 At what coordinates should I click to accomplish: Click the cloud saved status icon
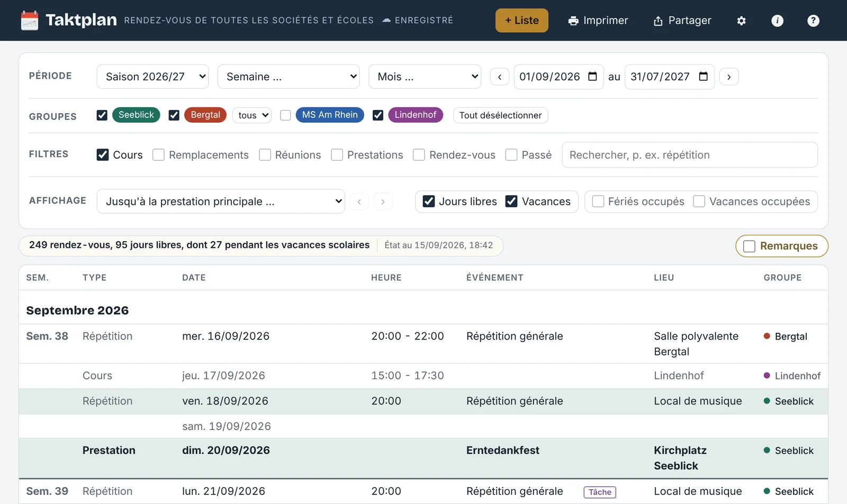pos(386,20)
